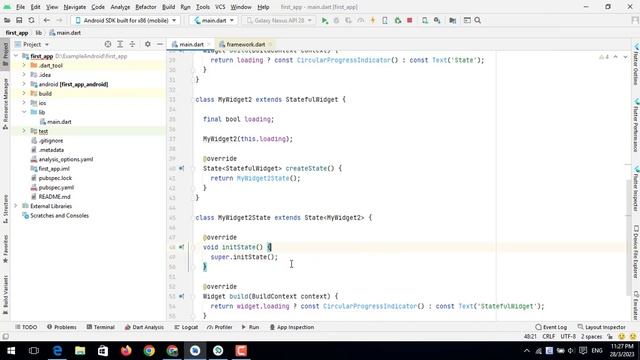Open Firefox from the taskbar
640x360 pixels.
point(126,351)
